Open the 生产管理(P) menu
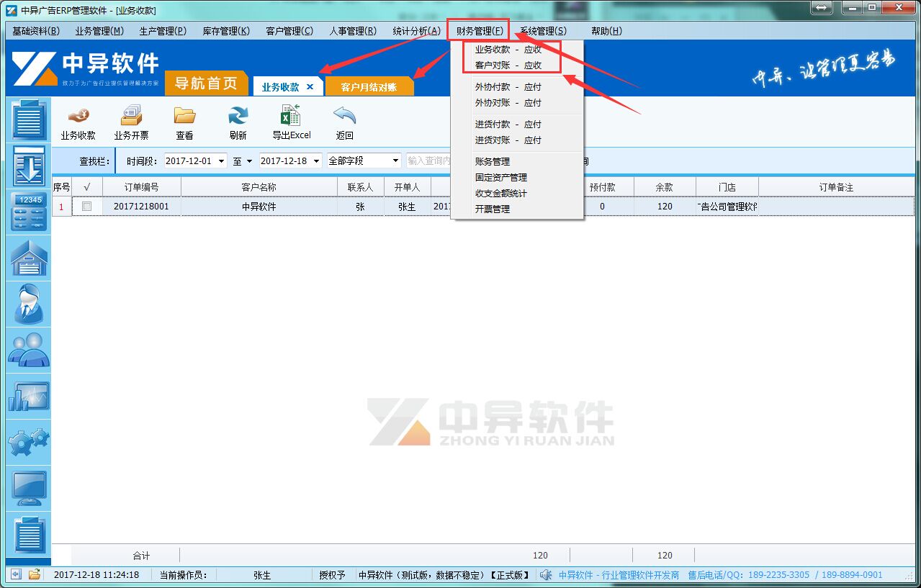The height and width of the screenshot is (588, 921). pos(163,31)
